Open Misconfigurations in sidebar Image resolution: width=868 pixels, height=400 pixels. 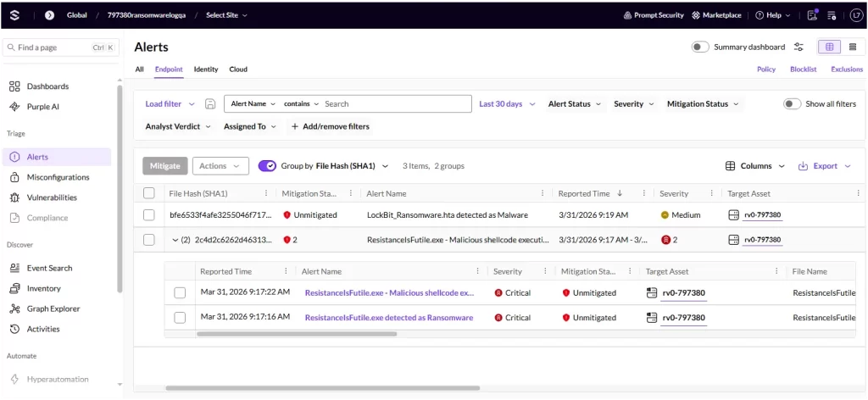pos(58,177)
